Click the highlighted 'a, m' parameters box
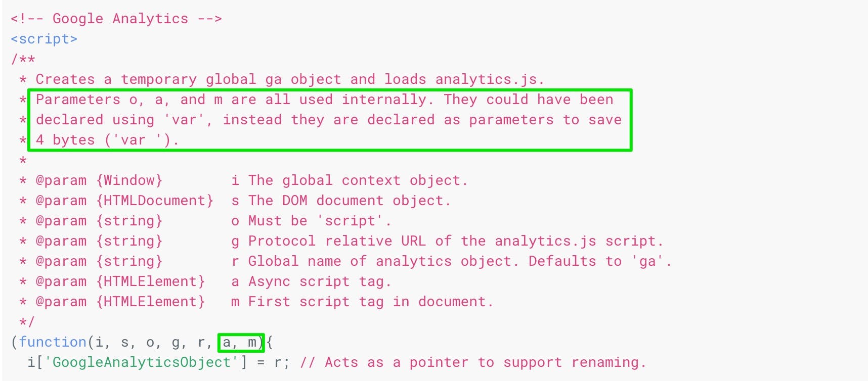The image size is (868, 381). pos(241,343)
